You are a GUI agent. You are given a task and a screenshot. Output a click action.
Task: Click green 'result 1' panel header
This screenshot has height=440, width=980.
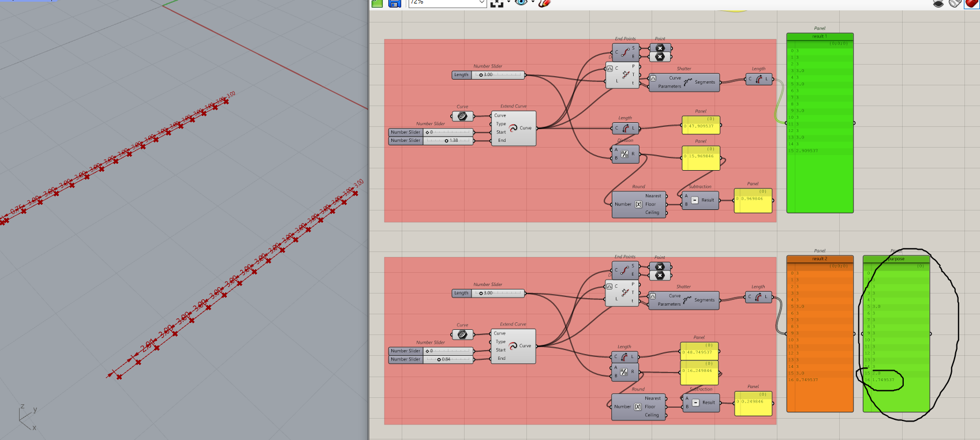click(x=820, y=36)
